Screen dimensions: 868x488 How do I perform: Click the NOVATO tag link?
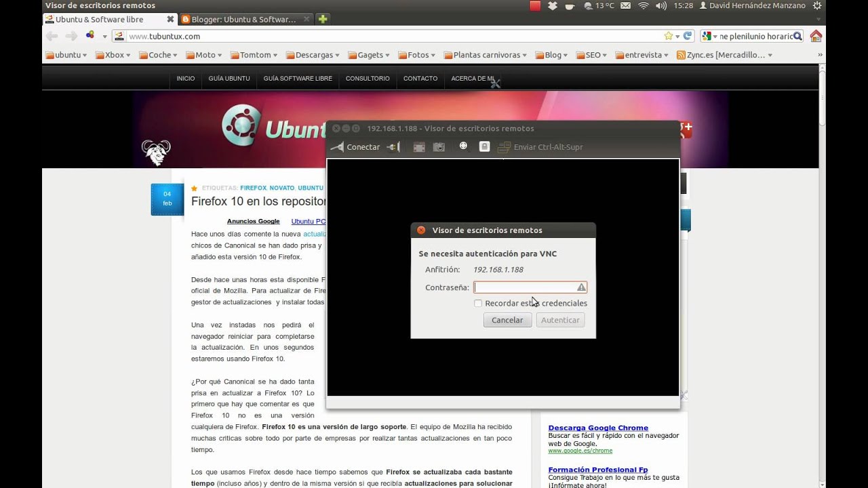pos(282,188)
